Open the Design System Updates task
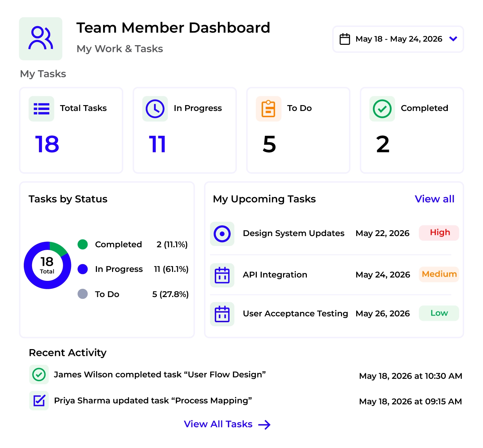Image resolution: width=483 pixels, height=448 pixels. (x=294, y=233)
